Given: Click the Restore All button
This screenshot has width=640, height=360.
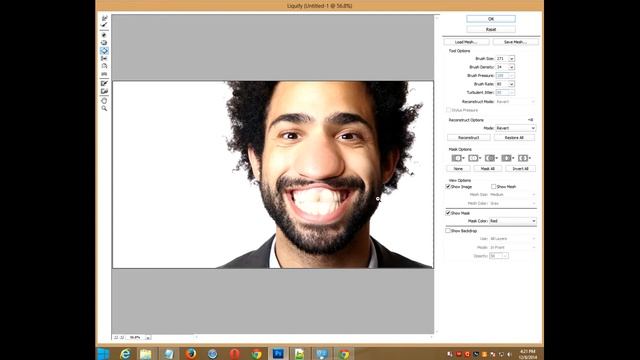Looking at the screenshot, I should (514, 138).
